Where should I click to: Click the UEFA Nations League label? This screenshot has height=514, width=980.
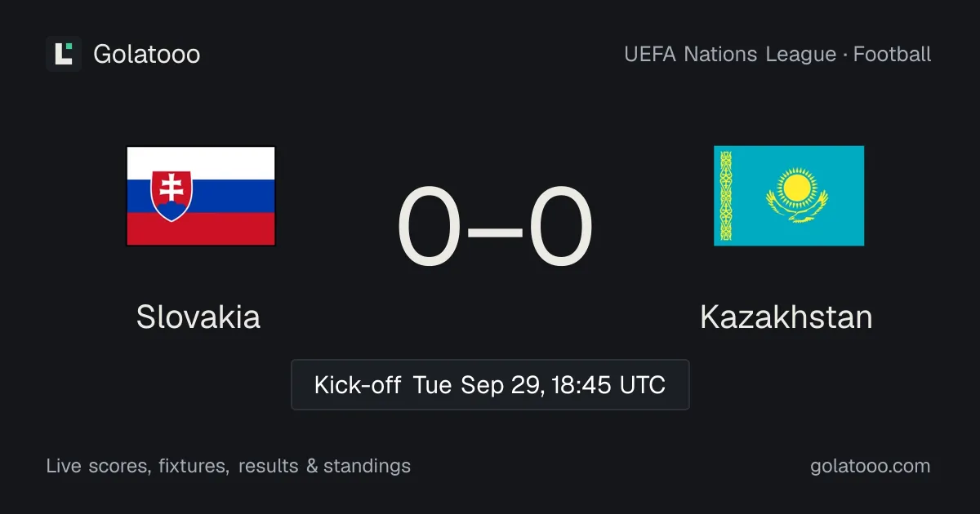point(730,54)
